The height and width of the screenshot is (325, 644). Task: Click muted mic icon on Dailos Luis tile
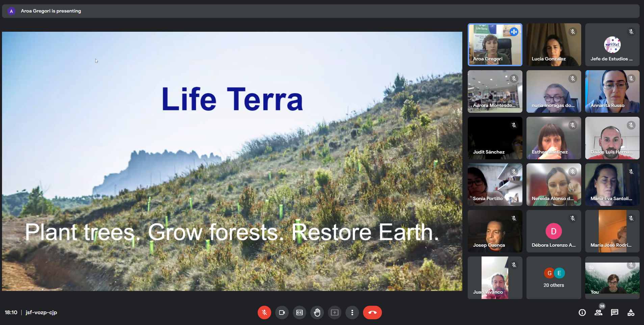631,125
